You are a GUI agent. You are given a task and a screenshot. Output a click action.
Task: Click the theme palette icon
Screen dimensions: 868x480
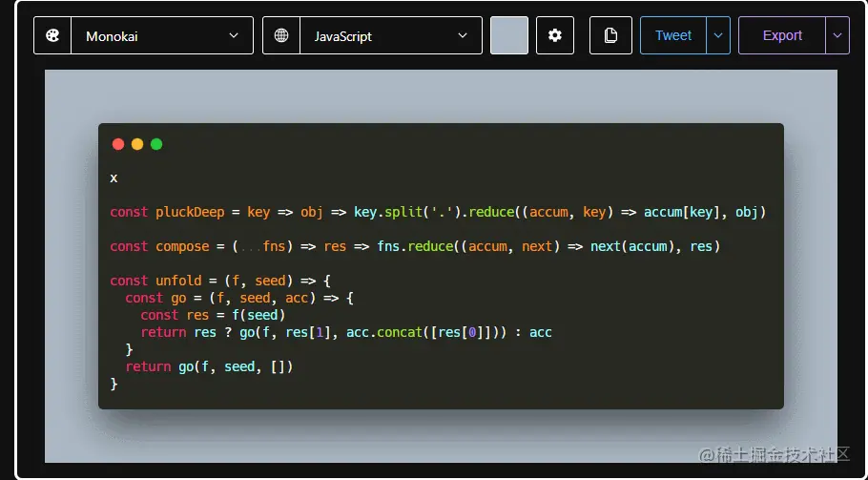52,36
